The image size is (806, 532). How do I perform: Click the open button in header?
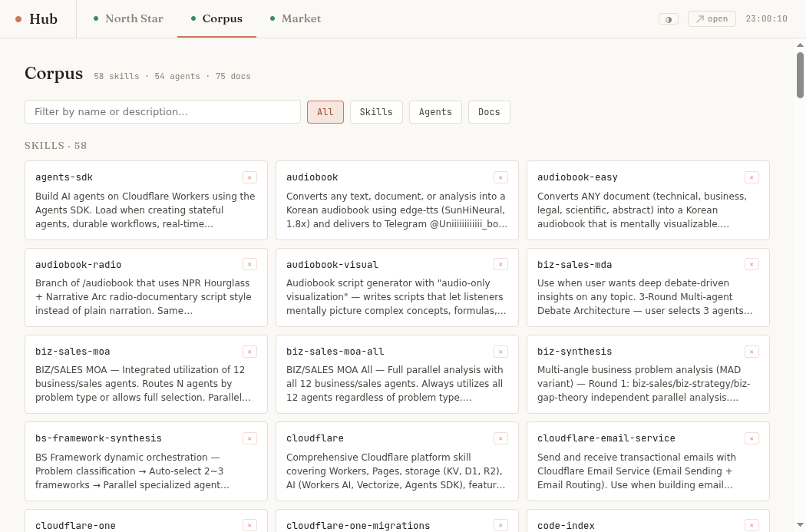coord(712,19)
